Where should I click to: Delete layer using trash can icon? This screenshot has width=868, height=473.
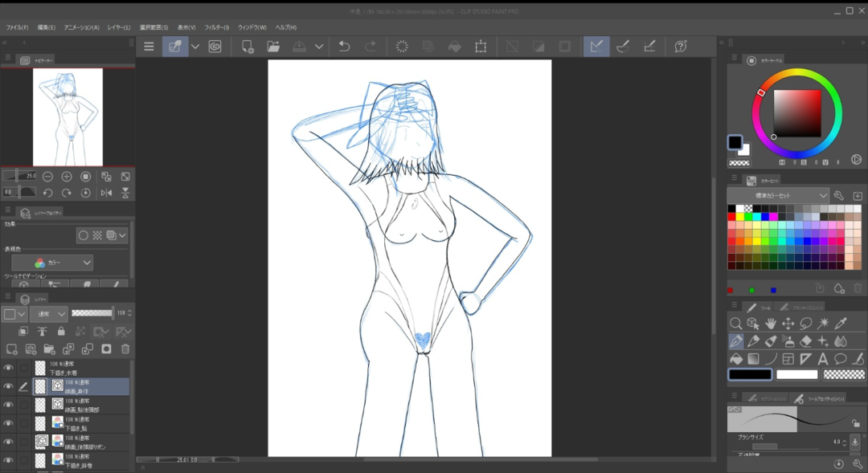coord(125,349)
